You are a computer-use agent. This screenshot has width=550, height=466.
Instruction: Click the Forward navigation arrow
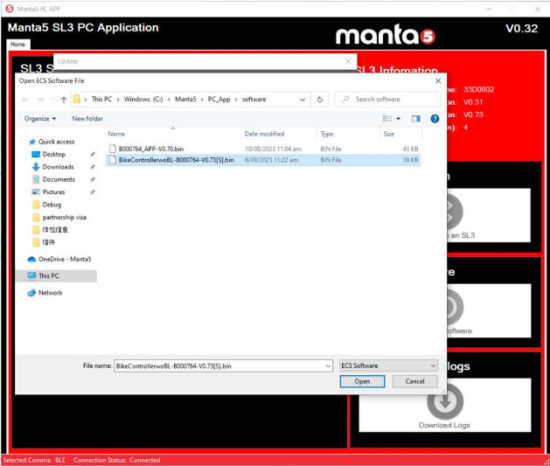coord(40,99)
